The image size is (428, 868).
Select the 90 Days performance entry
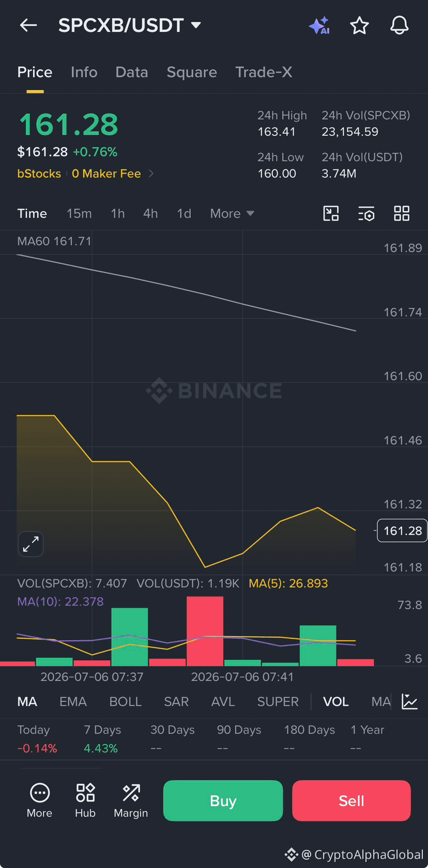239,739
